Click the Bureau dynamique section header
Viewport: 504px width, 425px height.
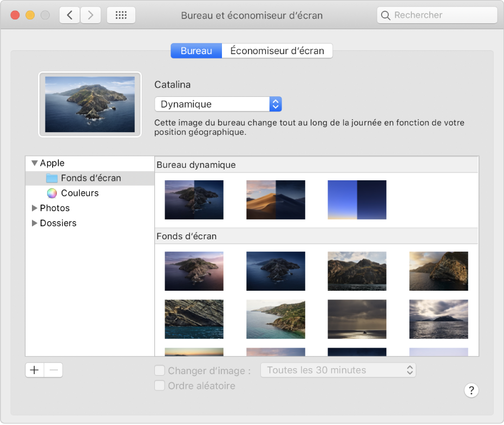[x=316, y=165]
